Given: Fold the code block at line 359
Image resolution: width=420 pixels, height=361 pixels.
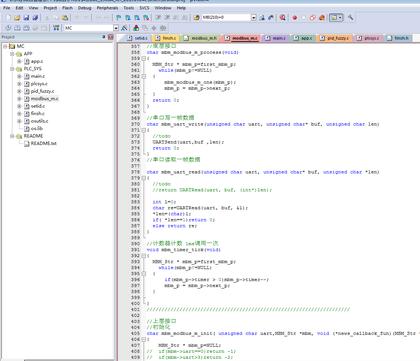Looking at the screenshot, I should (144, 58).
